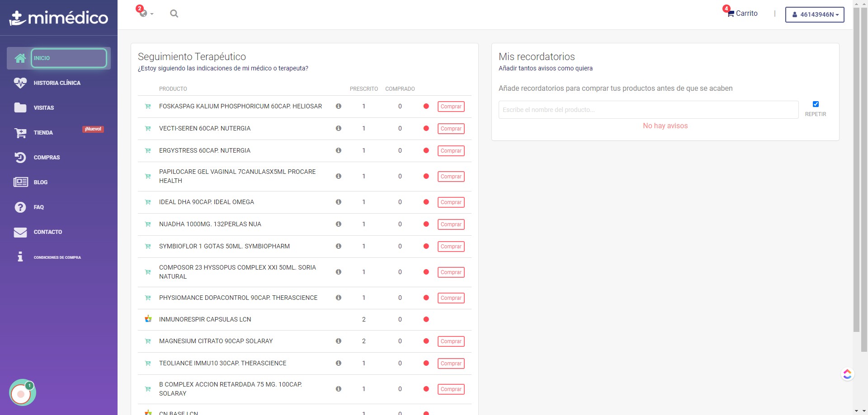Click the colorful icon beside INMUNORESPIR CAPSULAS
Screen dimensions: 868x415
point(148,319)
